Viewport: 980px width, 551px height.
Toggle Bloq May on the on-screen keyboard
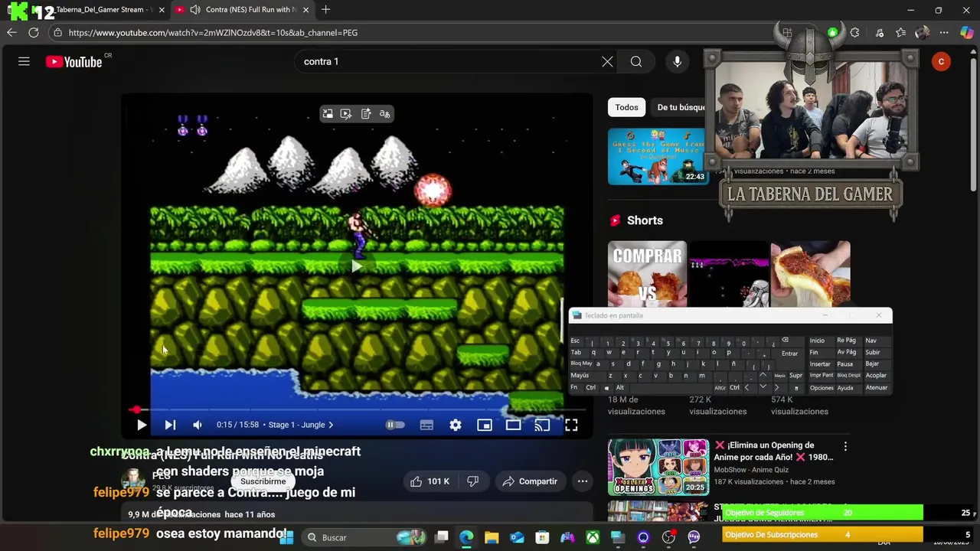(581, 364)
